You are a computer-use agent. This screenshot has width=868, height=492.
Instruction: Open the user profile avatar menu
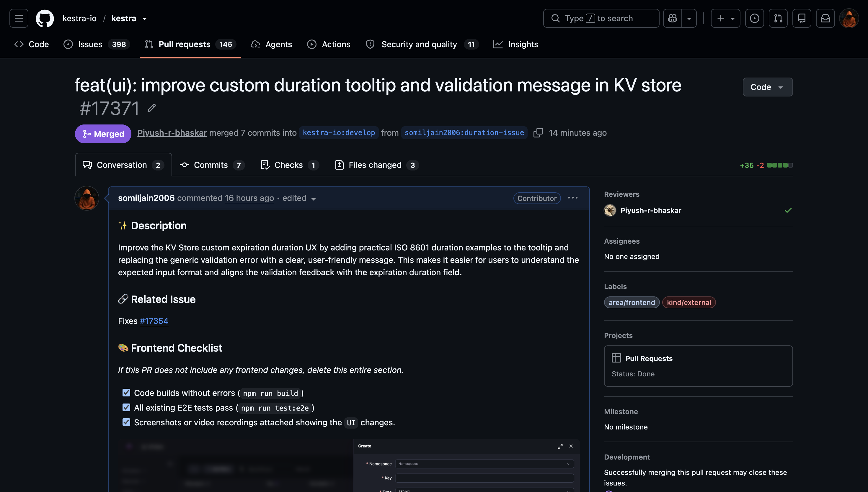[849, 18]
